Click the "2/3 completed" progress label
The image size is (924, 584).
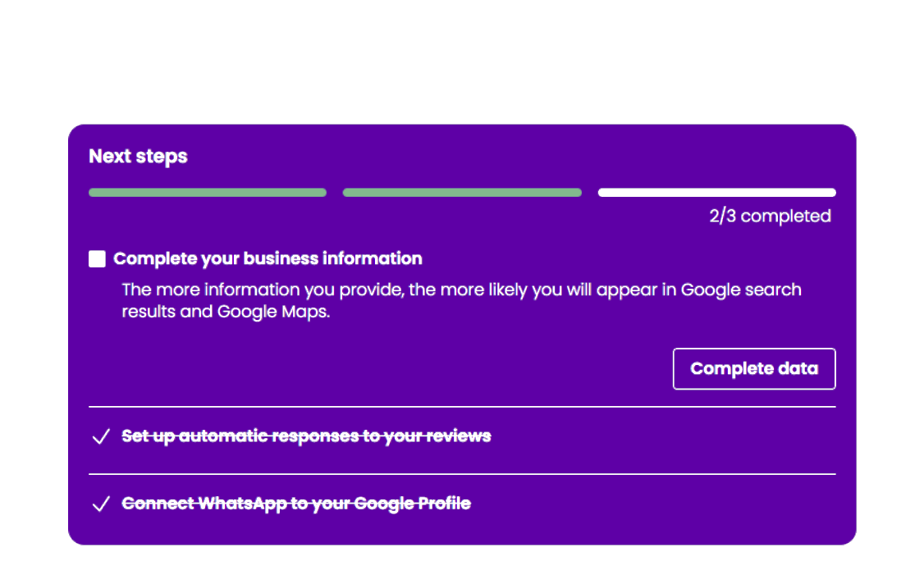(770, 217)
